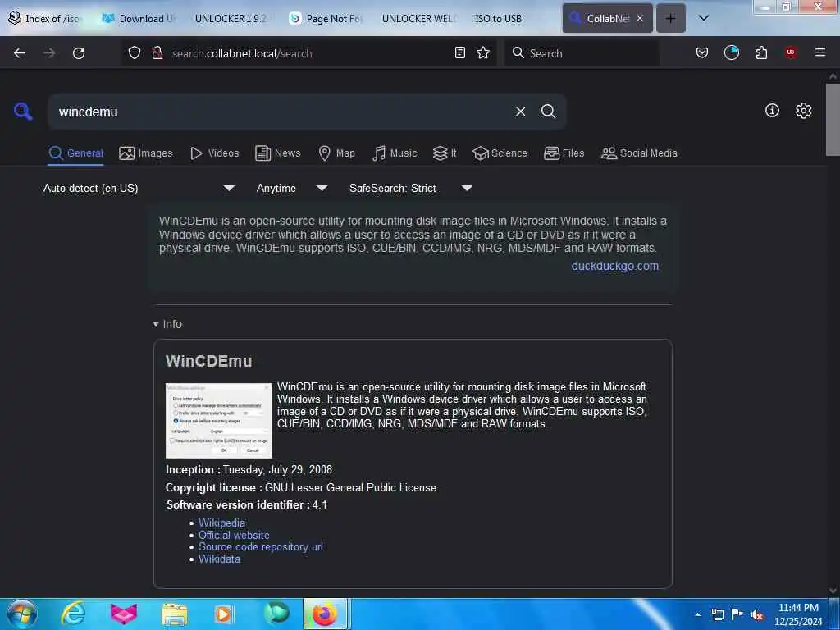Open search preferences gear icon
This screenshot has height=630, width=840.
click(x=804, y=111)
